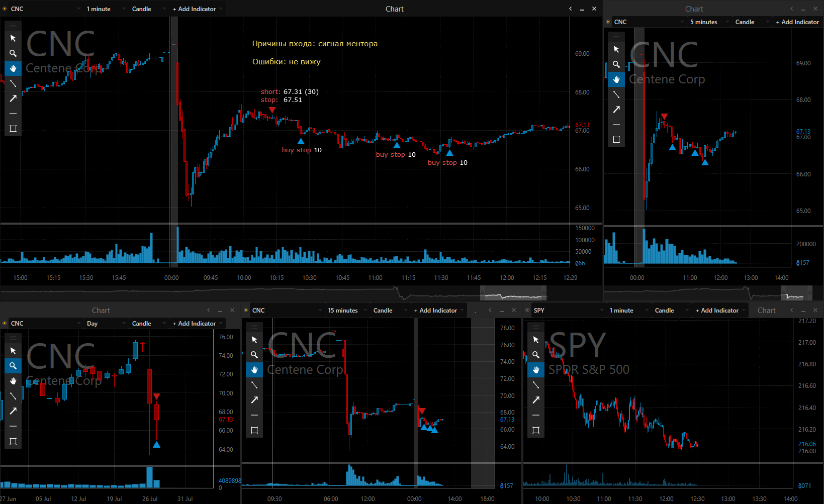Activate the hand tool in the 5 minutes chart

616,79
